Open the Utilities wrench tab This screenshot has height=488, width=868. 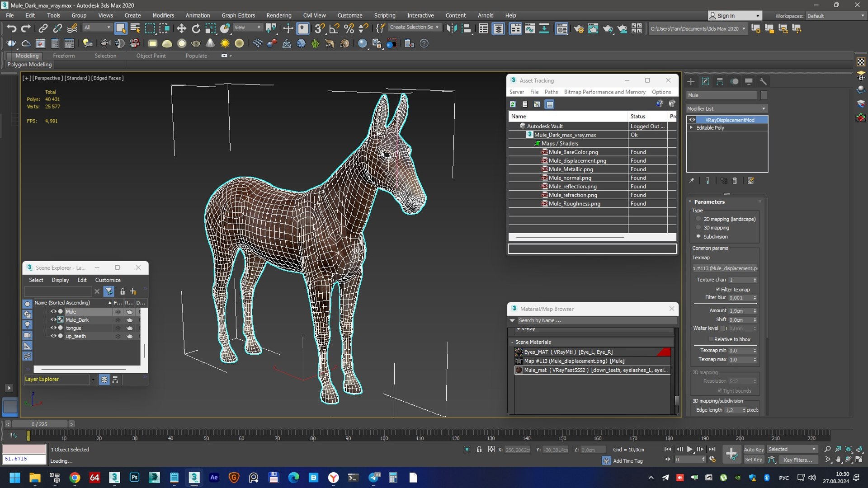point(763,81)
